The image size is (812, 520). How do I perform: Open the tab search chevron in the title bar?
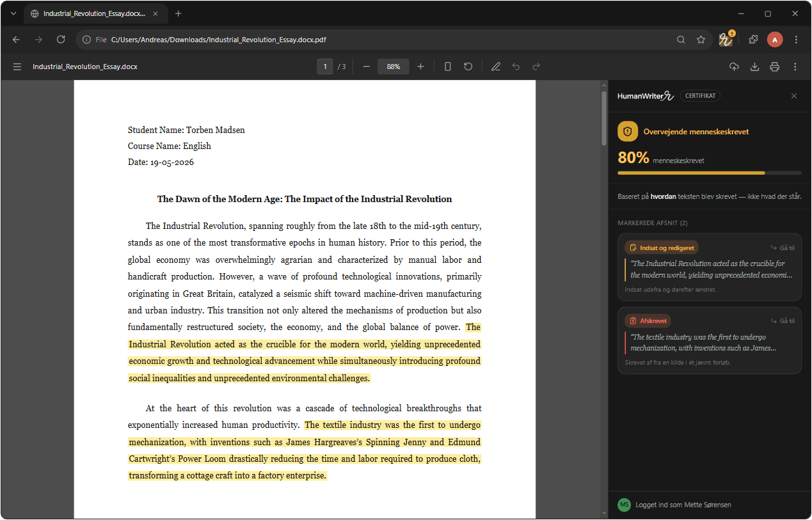coord(13,13)
